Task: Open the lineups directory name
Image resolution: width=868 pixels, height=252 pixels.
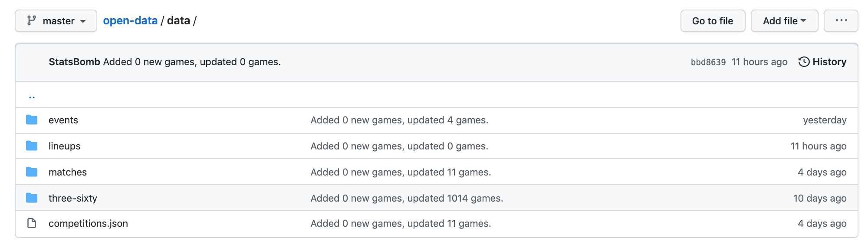Action: (65, 146)
